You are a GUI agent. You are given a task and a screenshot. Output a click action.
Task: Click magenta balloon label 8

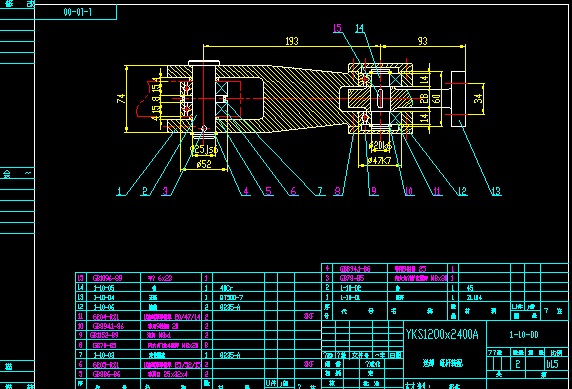click(x=338, y=191)
